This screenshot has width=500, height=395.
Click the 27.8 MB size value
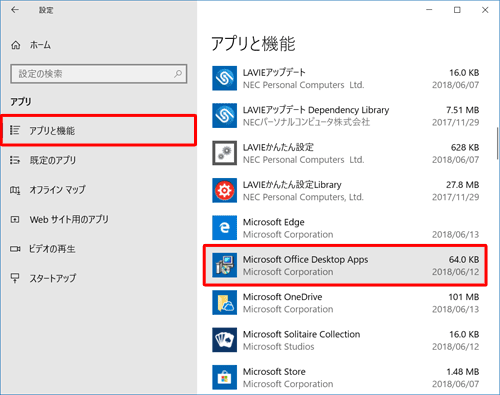point(463,184)
